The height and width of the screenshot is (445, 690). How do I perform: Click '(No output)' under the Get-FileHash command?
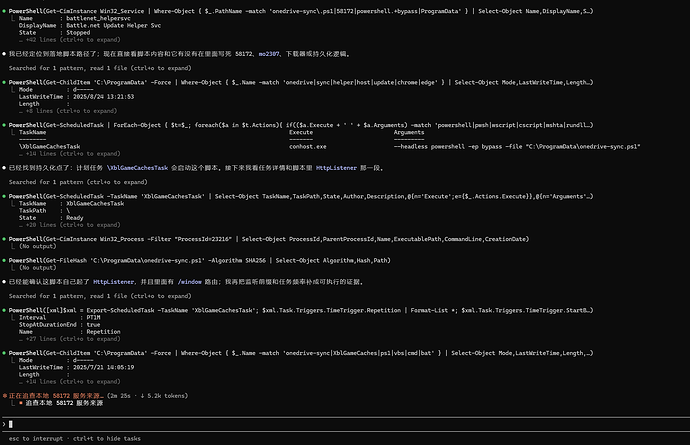37,268
